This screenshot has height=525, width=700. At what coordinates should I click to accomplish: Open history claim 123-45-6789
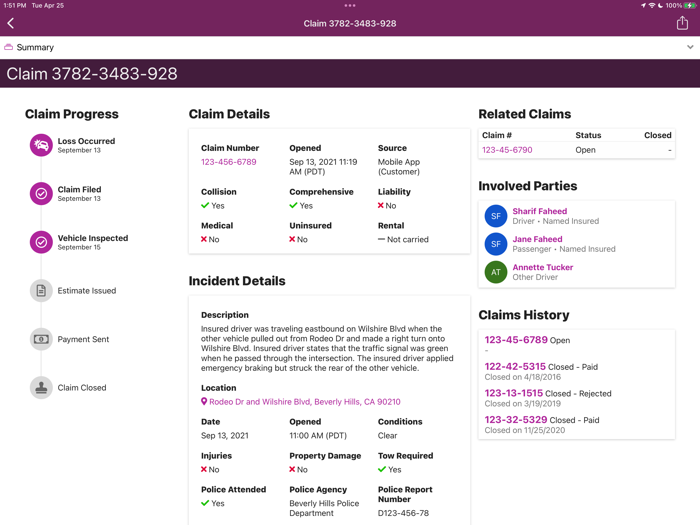pos(516,340)
